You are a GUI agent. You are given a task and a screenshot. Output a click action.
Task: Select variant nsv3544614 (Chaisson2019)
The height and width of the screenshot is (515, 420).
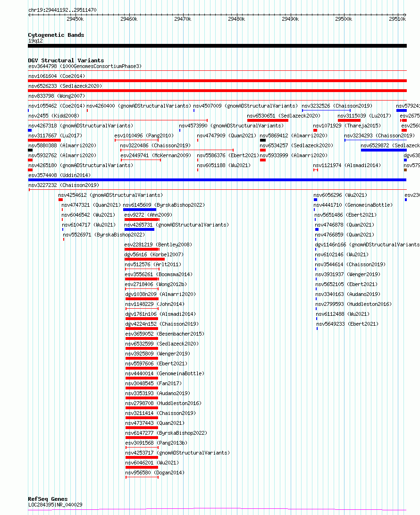(350, 264)
